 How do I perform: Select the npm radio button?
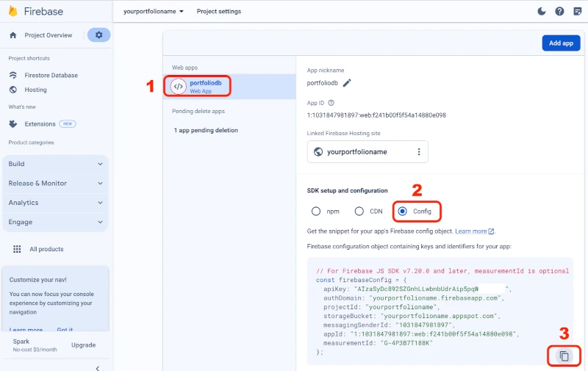coord(316,212)
